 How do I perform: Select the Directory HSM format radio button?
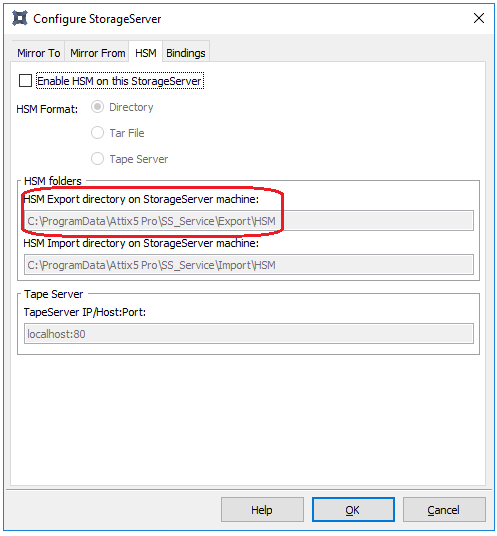97,107
